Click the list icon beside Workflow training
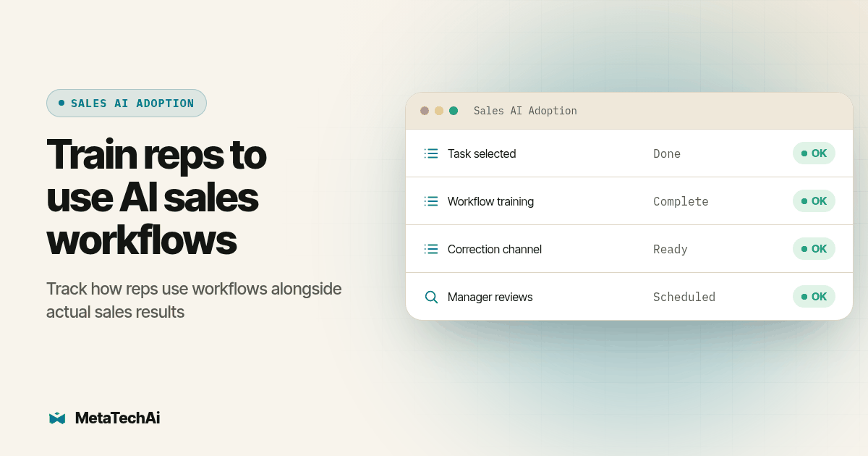The height and width of the screenshot is (456, 868). 431,201
